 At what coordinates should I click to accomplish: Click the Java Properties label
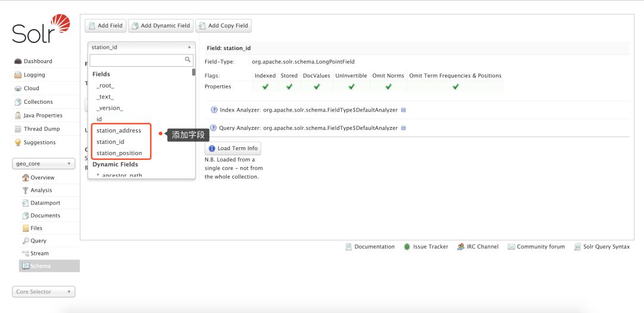[43, 116]
